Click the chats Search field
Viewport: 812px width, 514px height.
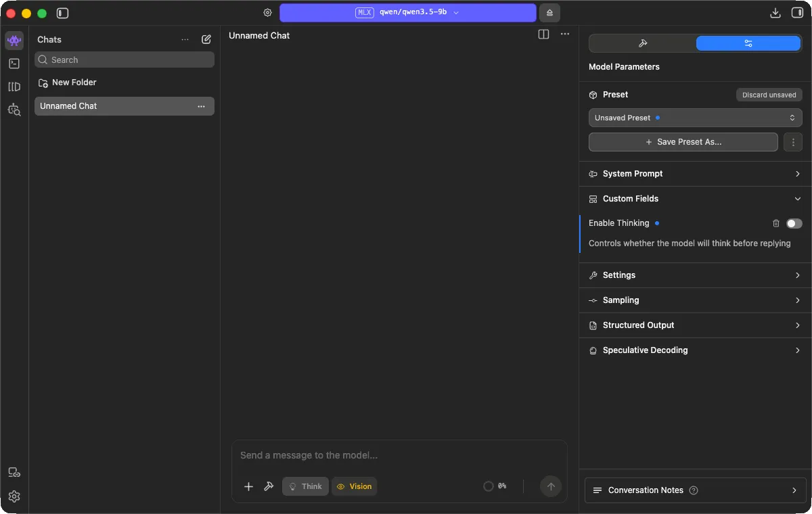(125, 60)
